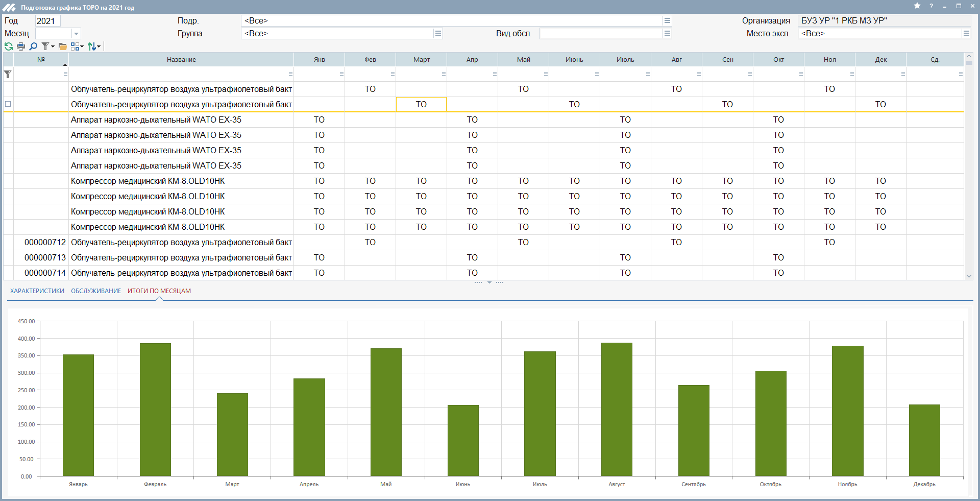This screenshot has width=980, height=501.
Task: Click first Компрессор медицинский КМ-8.OLD10HK row
Action: coord(483,181)
